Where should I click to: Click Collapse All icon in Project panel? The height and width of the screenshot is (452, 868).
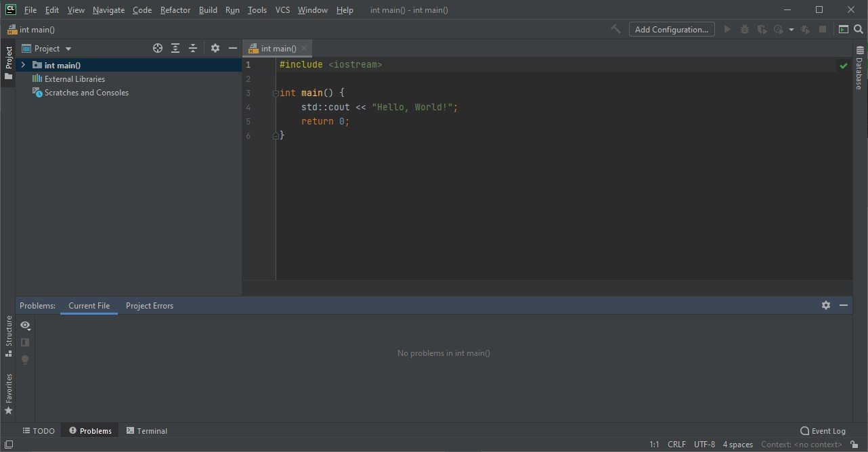[x=193, y=48]
